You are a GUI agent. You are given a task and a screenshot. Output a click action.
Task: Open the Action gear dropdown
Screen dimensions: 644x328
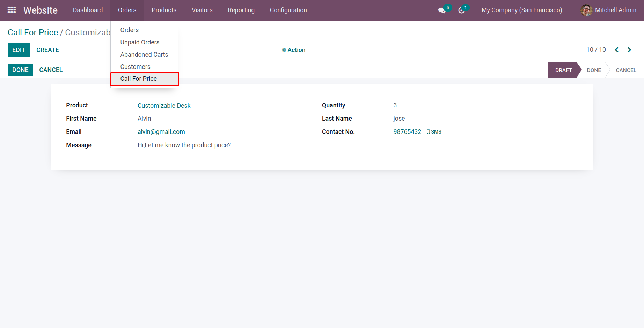click(293, 50)
